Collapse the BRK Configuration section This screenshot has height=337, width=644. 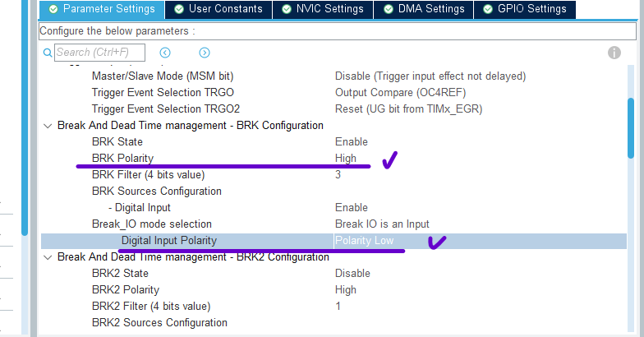coord(46,126)
